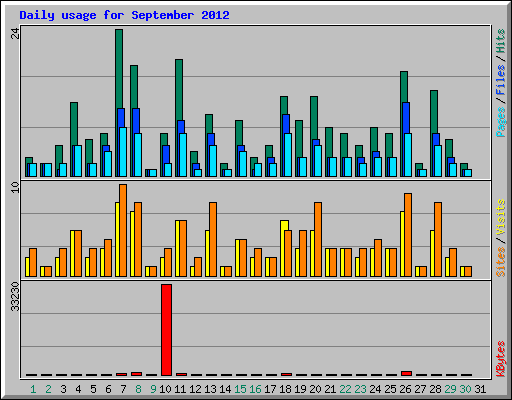This screenshot has width=512, height=400.
Task: Click day label "24" on the x-axis
Action: (375, 389)
